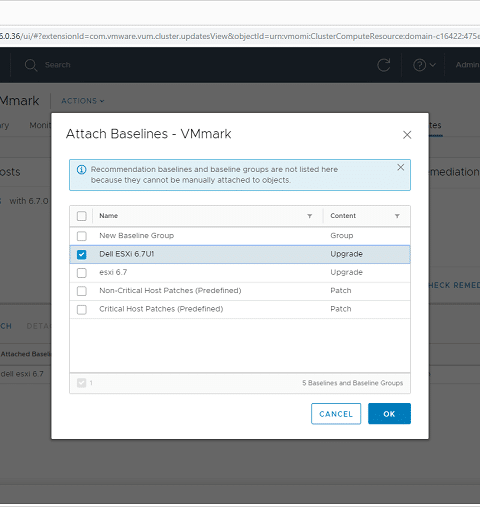The height and width of the screenshot is (507, 480).
Task: Confirm with the OK button
Action: [x=389, y=414]
